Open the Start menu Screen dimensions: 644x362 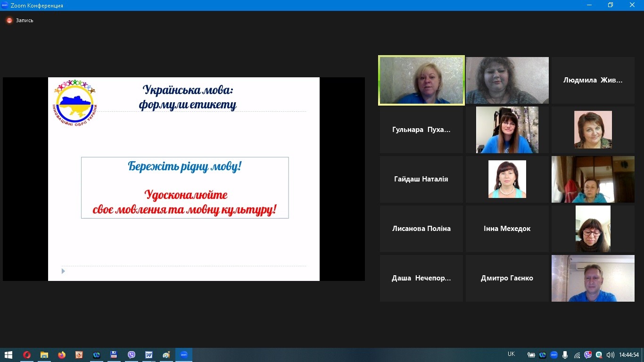click(8, 355)
